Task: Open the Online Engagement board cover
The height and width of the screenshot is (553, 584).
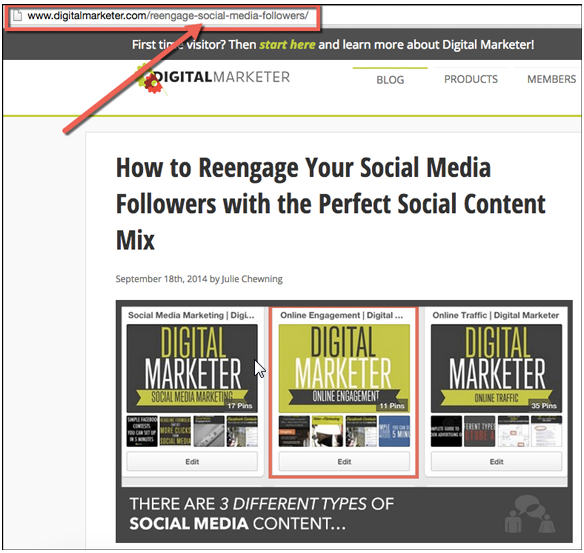Action: point(344,368)
